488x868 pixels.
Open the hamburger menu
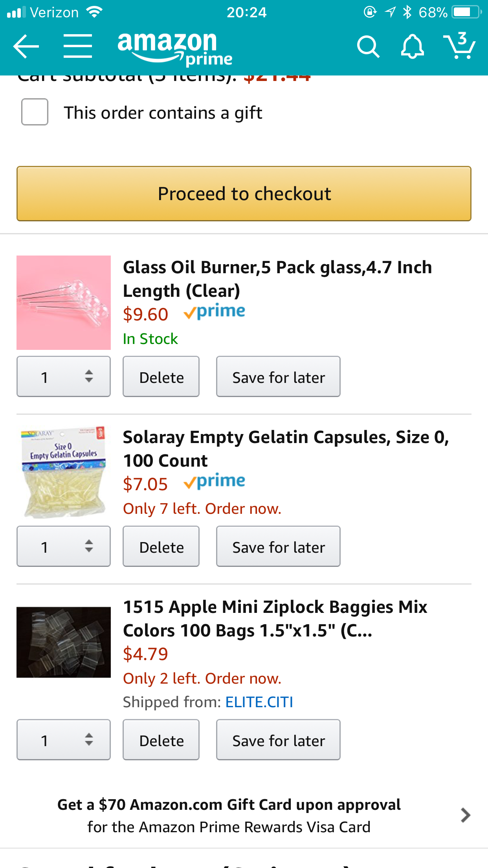click(78, 46)
